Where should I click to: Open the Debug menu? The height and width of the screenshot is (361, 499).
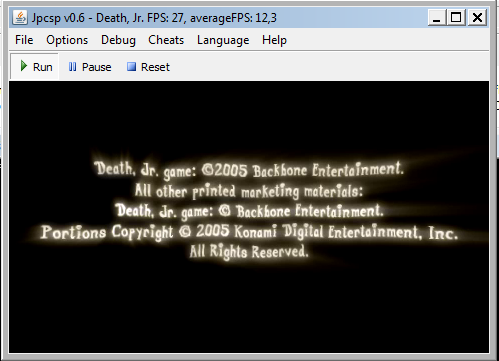coord(118,40)
